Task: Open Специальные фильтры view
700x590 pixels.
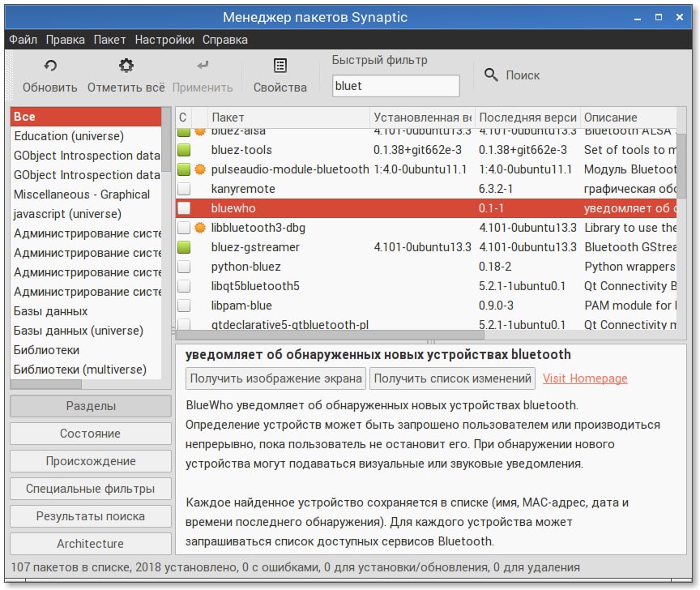Action: tap(91, 489)
